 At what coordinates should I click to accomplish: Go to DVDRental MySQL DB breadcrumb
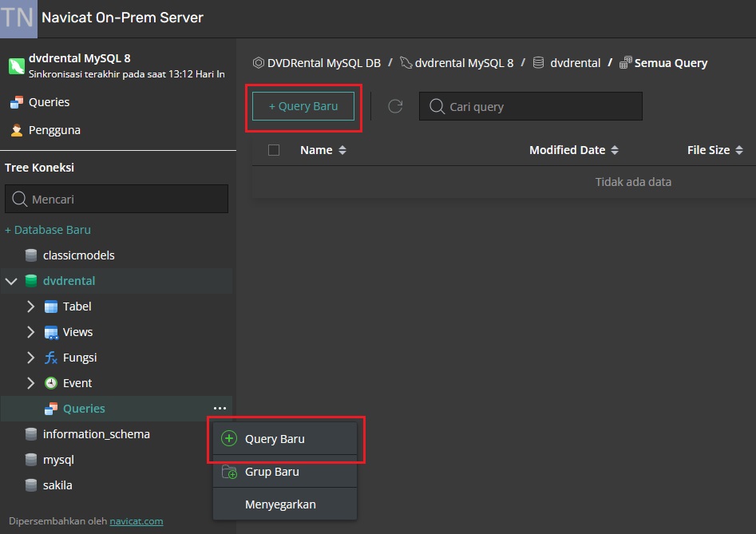click(324, 63)
